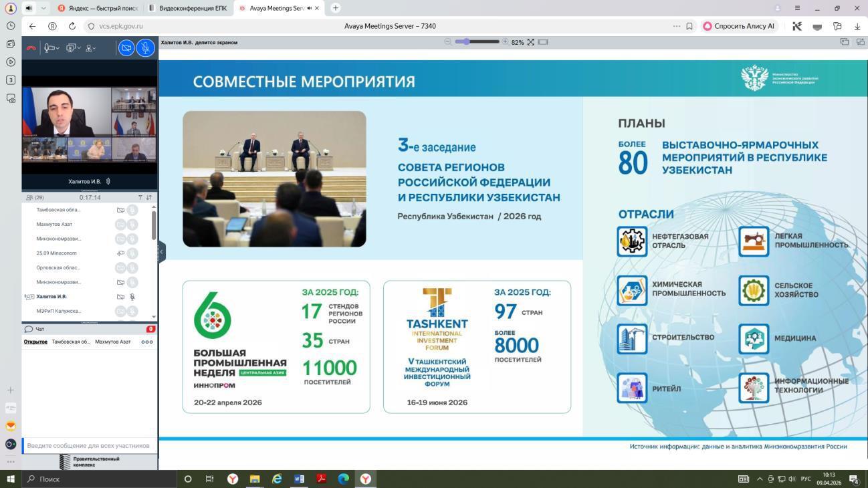Click the fit to screen icon
The width and height of the screenshot is (868, 488).
(530, 42)
